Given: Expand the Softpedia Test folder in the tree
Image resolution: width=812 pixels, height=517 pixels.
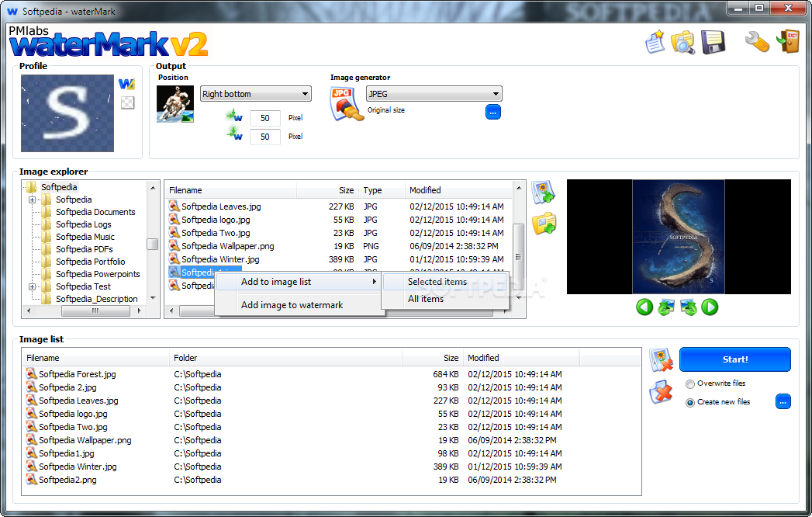Looking at the screenshot, I should pyautogui.click(x=32, y=286).
